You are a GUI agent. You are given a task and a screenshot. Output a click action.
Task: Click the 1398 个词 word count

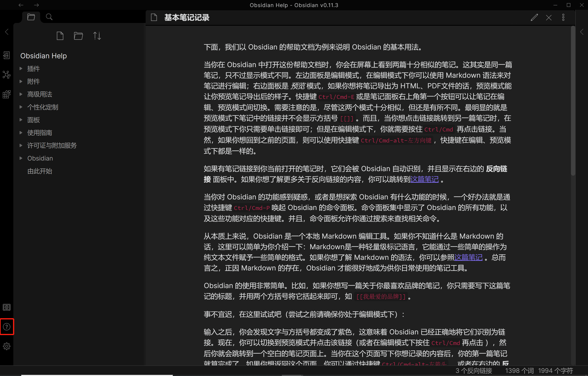pos(519,371)
